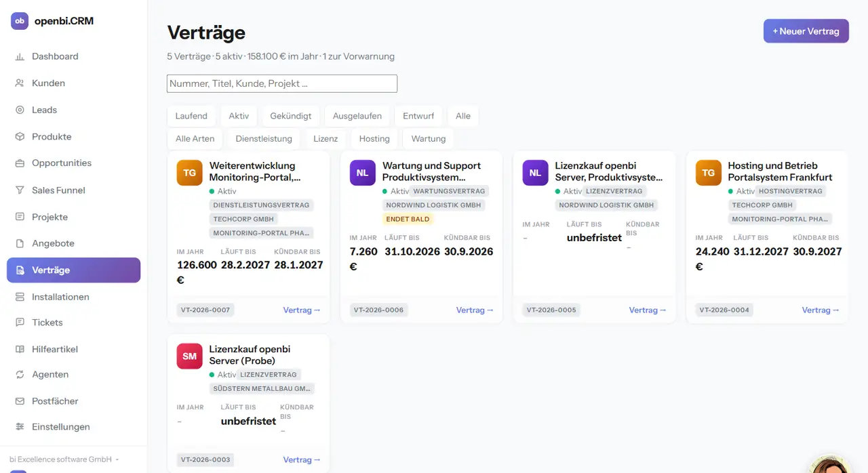Click the VT-2026-0005 contract number badge
Viewport: 868px width, 473px height.
(x=551, y=310)
